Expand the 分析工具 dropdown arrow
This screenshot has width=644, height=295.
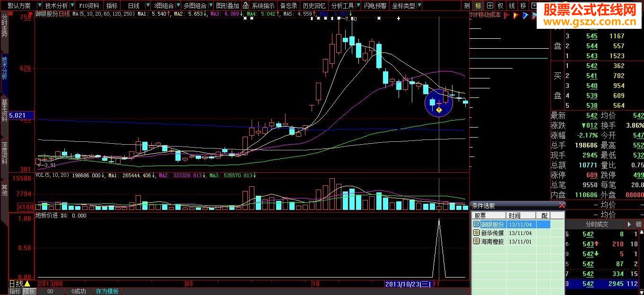point(358,6)
